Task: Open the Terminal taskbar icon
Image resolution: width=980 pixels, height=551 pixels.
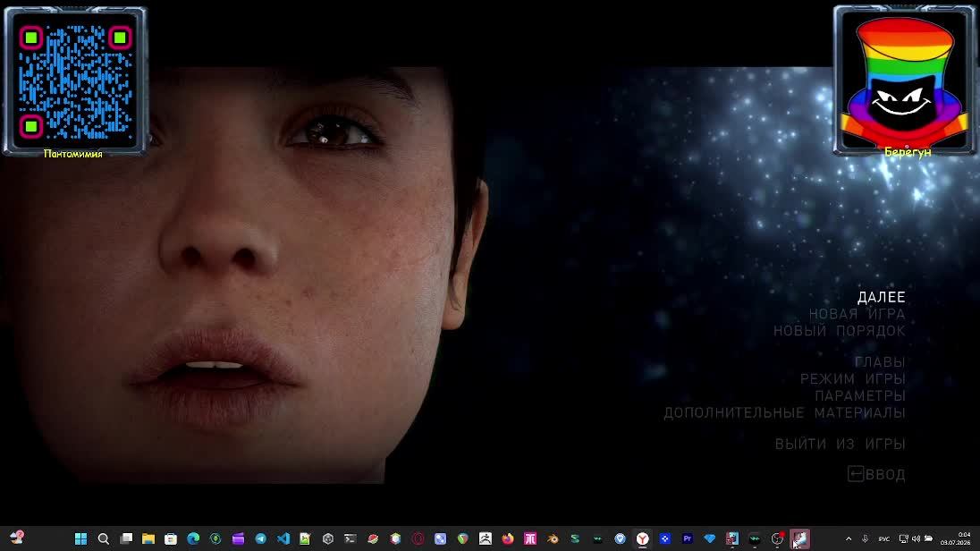Action: click(x=350, y=538)
